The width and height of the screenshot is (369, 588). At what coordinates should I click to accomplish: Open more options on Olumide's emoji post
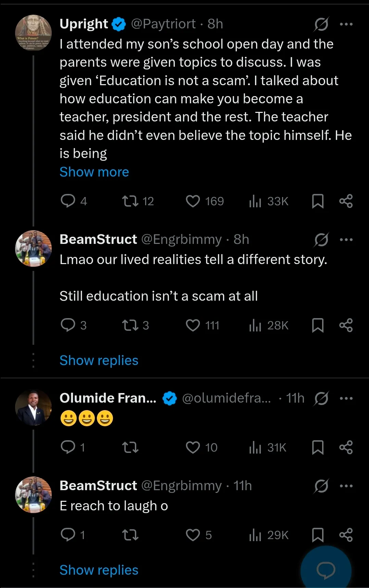346,398
